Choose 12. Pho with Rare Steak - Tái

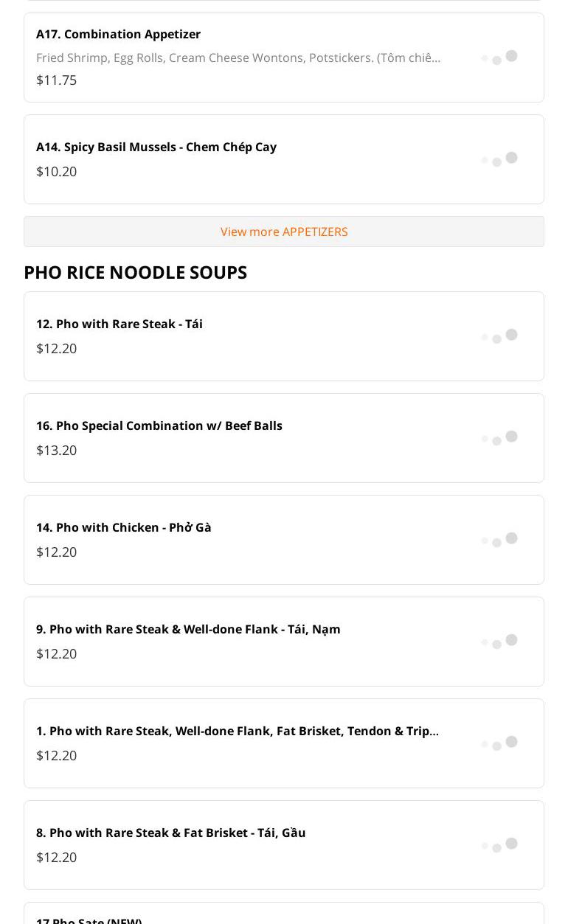tap(120, 324)
